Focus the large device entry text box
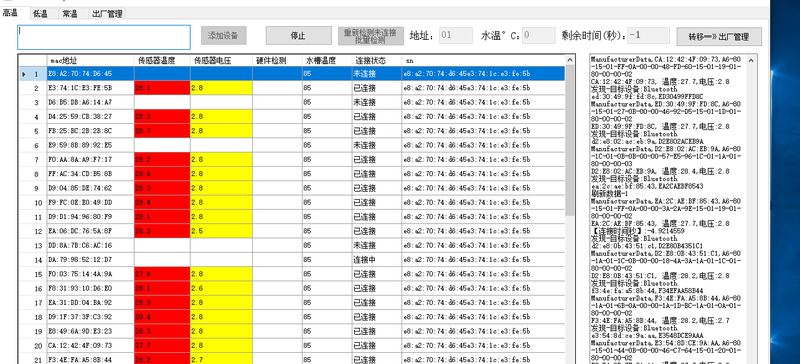Image resolution: width=800 pixels, height=364 pixels. coord(104,37)
